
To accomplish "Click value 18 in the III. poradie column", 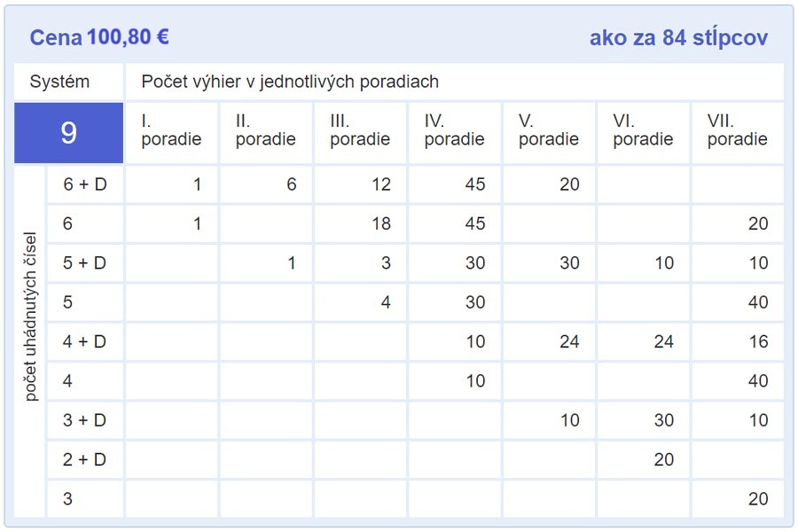I will point(381,224).
